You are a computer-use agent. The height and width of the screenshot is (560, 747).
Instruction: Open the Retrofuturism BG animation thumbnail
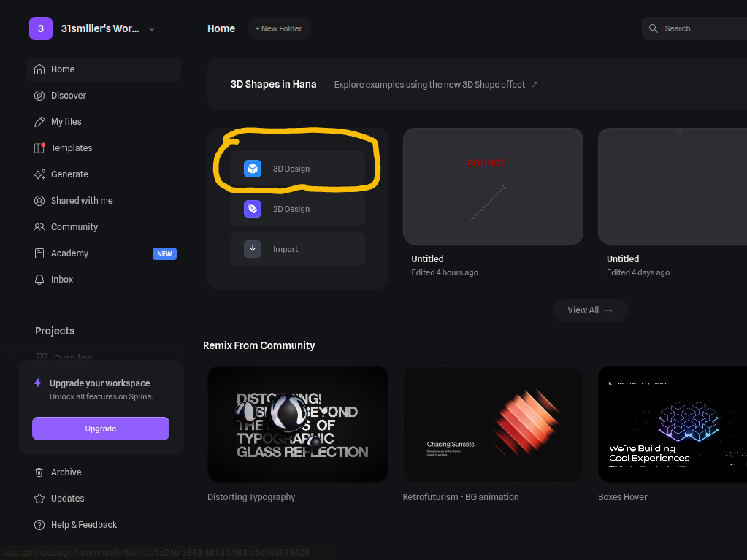493,423
